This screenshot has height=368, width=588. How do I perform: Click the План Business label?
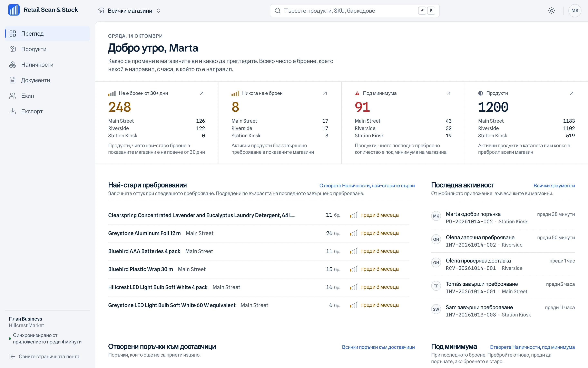point(26,319)
